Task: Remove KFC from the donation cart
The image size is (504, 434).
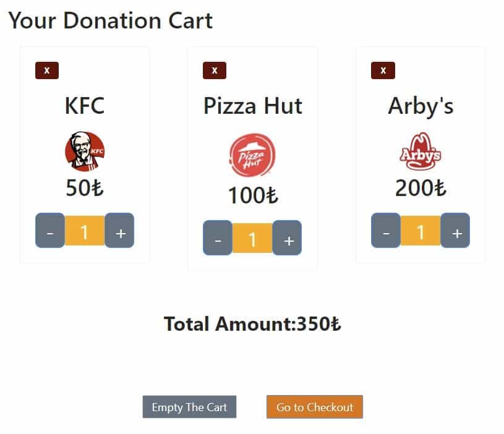Action: tap(47, 70)
